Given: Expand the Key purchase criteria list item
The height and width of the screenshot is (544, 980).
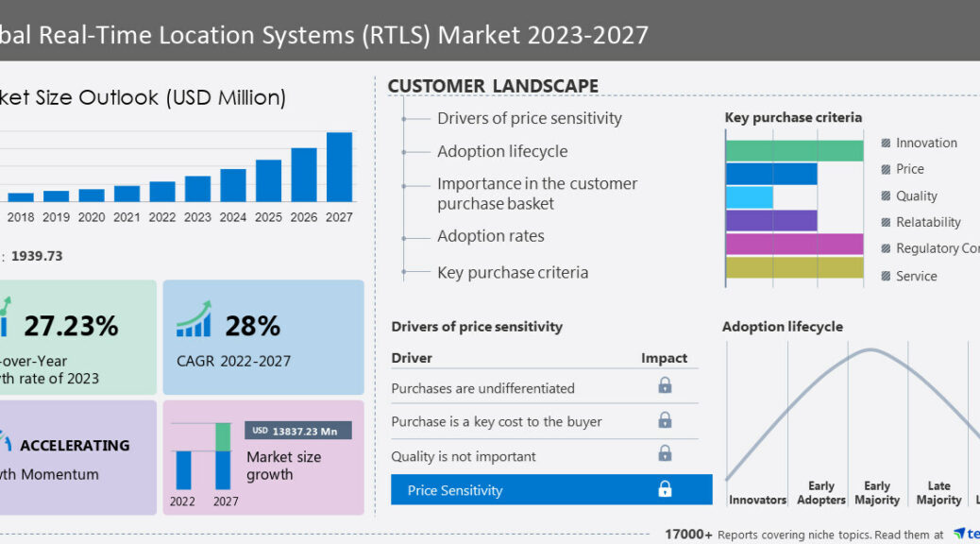Looking at the screenshot, I should coord(512,272).
